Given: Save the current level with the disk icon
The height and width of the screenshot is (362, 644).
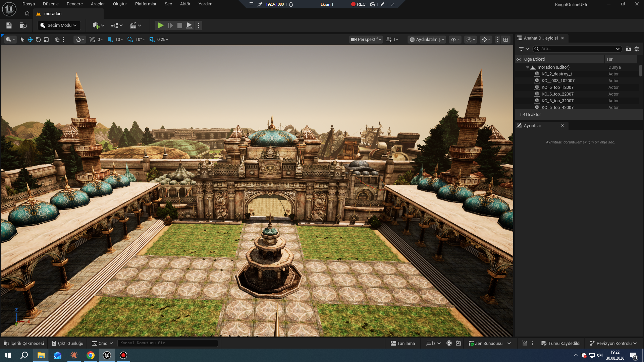Looking at the screenshot, I should [x=9, y=25].
